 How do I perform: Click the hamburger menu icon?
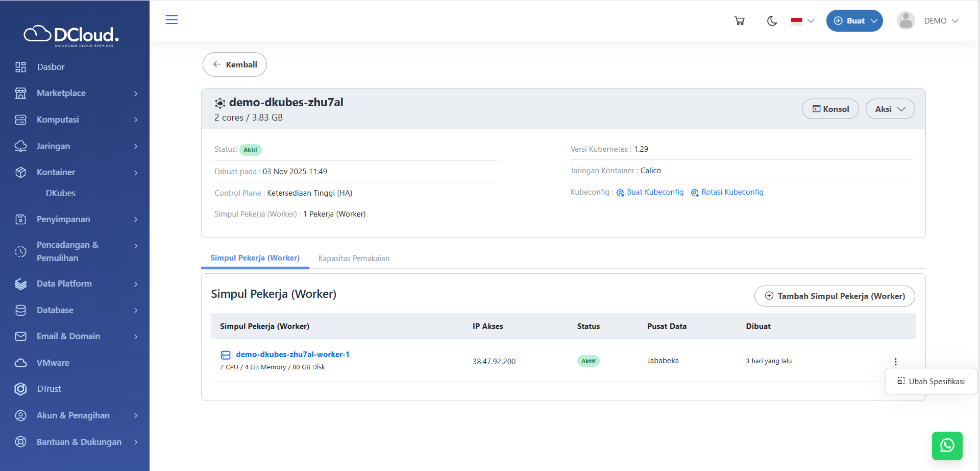click(x=171, y=20)
